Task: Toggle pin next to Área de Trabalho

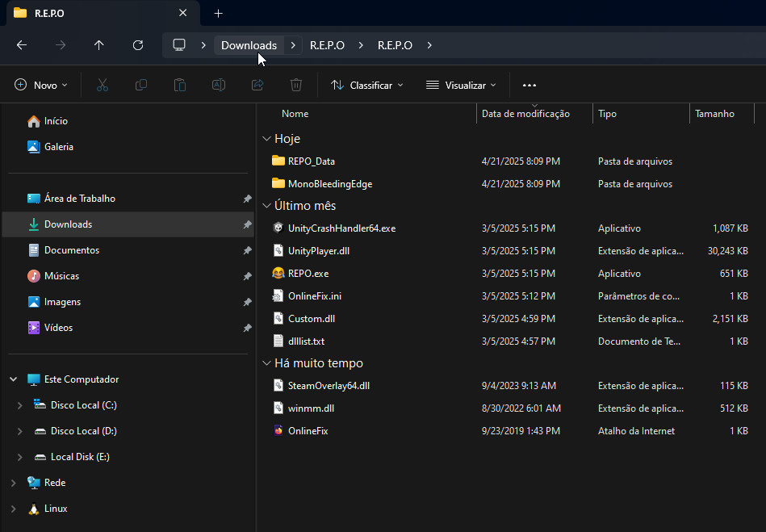Action: [247, 199]
